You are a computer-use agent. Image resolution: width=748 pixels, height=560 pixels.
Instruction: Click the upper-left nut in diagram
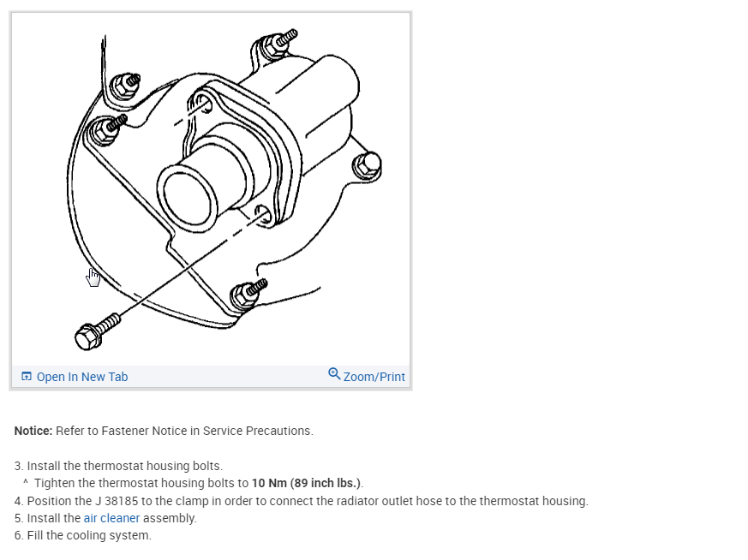[125, 86]
